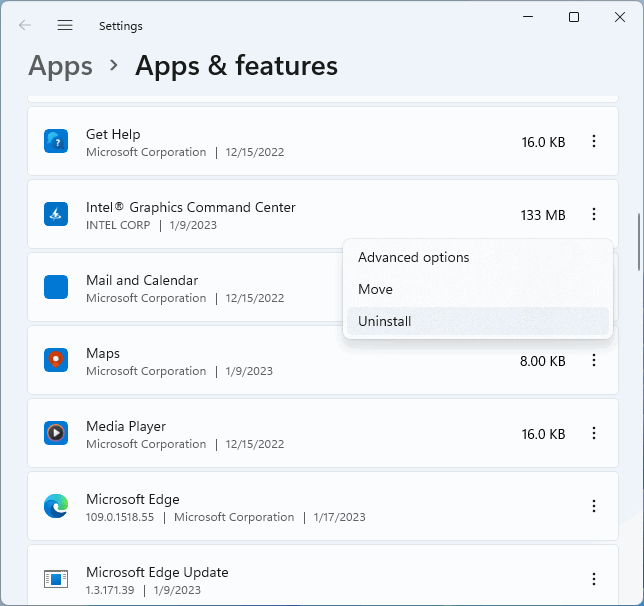Go back using the back arrow
The width and height of the screenshot is (644, 606).
click(25, 25)
